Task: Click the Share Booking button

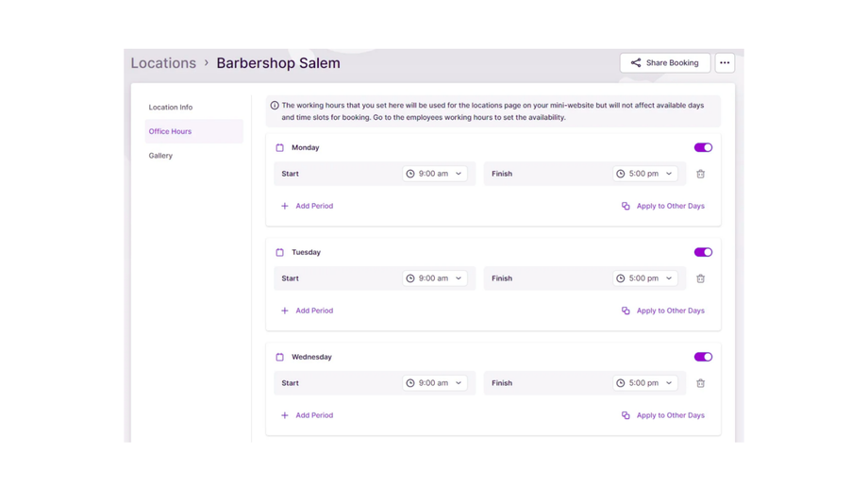Action: 665,63
